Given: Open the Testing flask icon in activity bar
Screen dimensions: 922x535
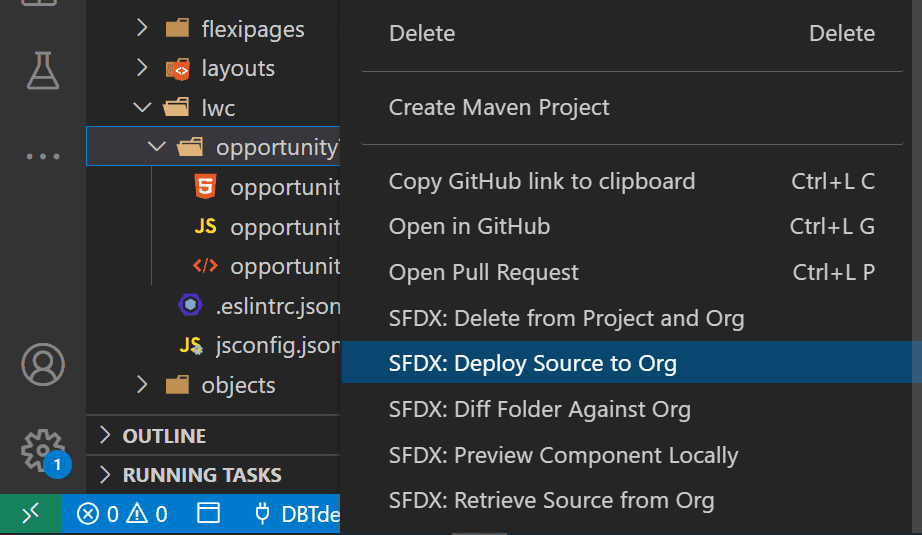Looking at the screenshot, I should (x=43, y=71).
